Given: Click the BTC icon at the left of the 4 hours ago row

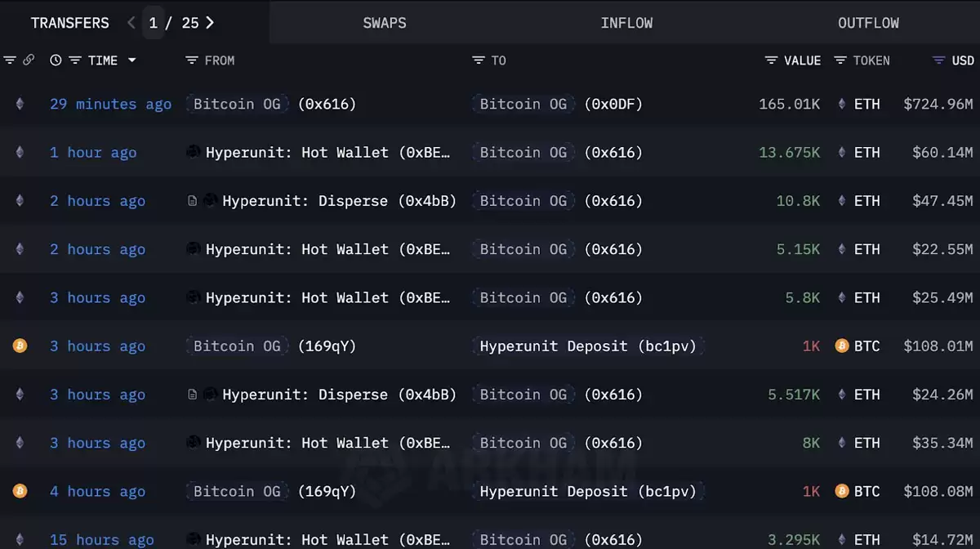Looking at the screenshot, I should pyautogui.click(x=20, y=491).
